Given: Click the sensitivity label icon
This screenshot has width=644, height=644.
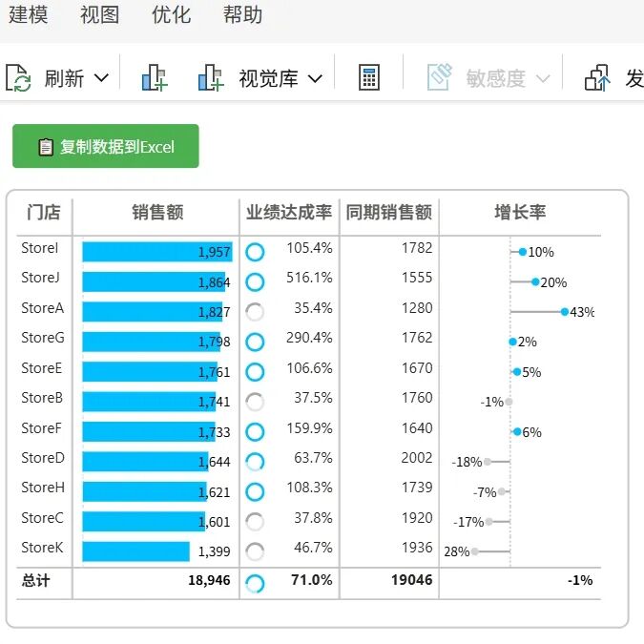Looking at the screenshot, I should [x=440, y=77].
